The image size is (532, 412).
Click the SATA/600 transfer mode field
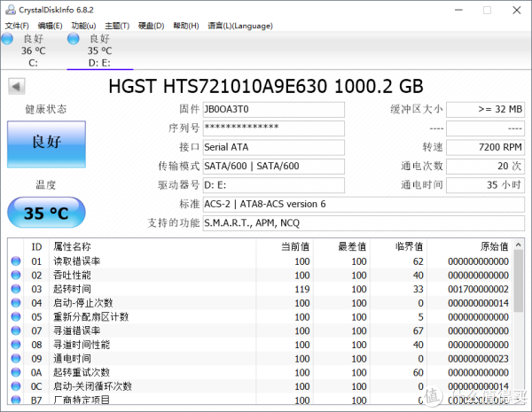coord(273,167)
